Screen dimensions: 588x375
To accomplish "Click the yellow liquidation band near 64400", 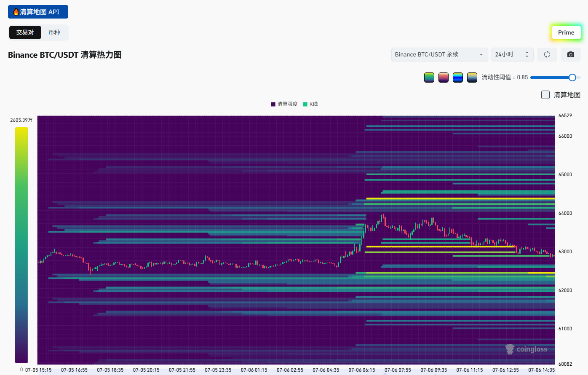I will pos(460,198).
